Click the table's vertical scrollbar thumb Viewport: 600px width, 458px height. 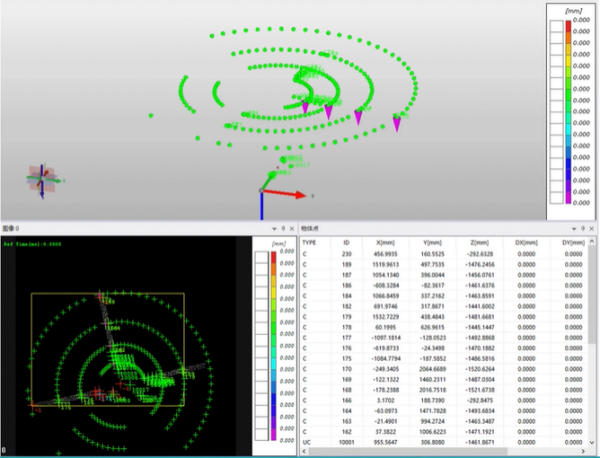pos(592,295)
